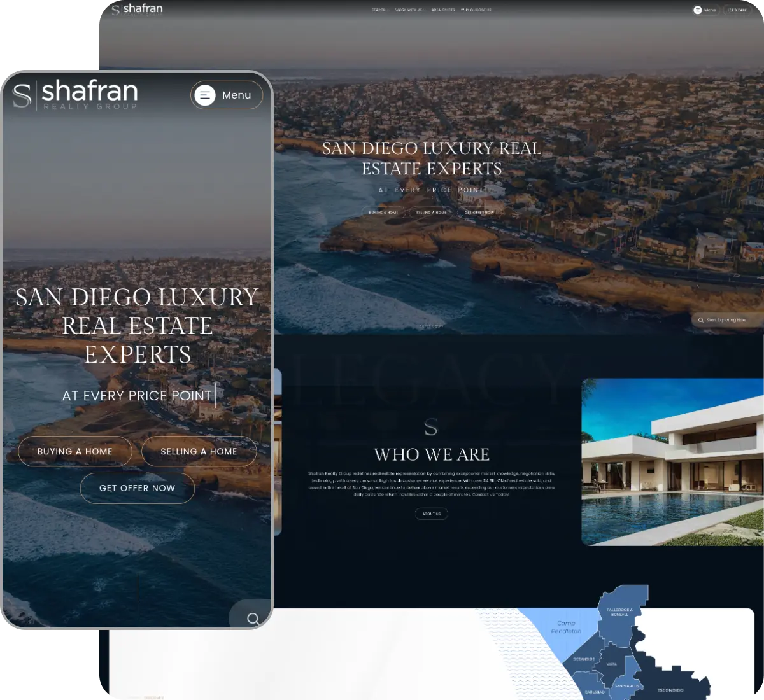Click the About Us button
The width and height of the screenshot is (764, 700).
(432, 514)
